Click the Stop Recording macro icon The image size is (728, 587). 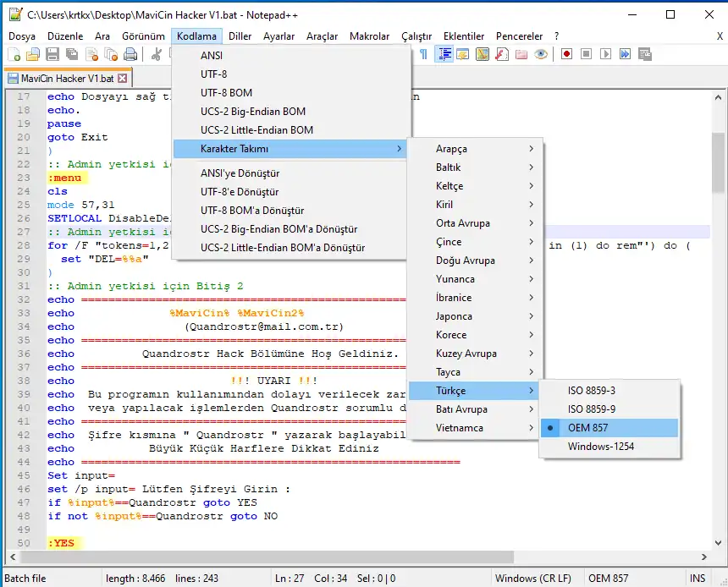[x=586, y=54]
